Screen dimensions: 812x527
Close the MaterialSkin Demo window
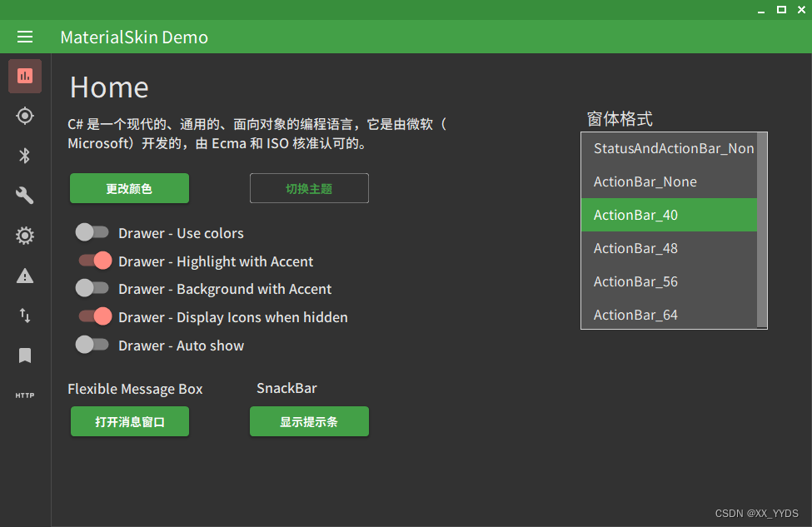point(802,10)
